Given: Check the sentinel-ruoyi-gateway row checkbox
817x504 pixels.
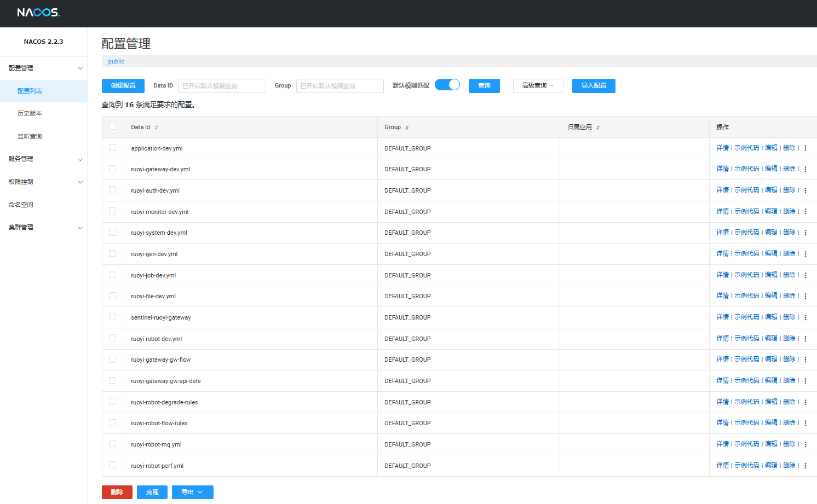Looking at the screenshot, I should coord(112,317).
